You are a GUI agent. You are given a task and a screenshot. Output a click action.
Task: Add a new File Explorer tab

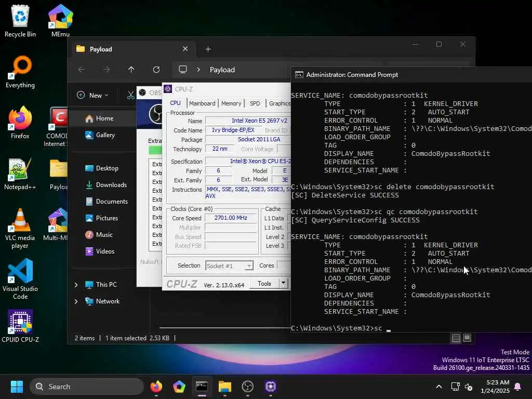tap(208, 49)
